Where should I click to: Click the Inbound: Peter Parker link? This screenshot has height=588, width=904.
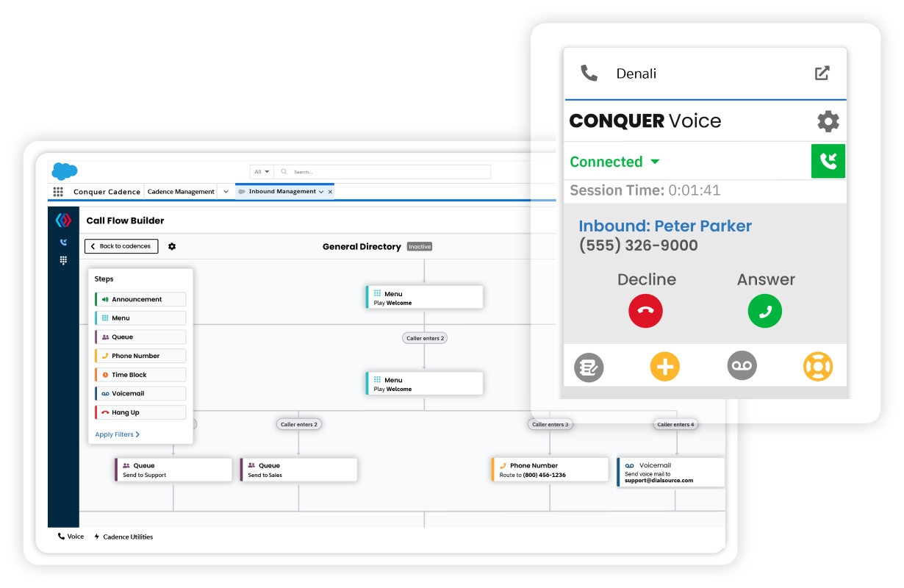point(665,226)
